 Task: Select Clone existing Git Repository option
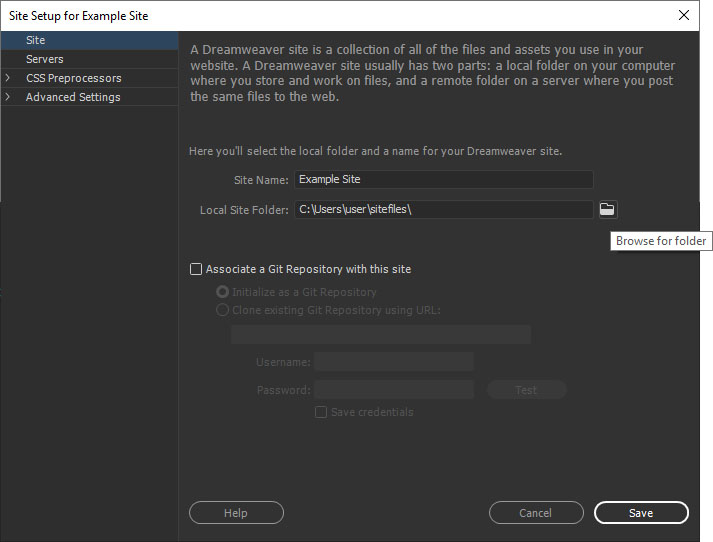pyautogui.click(x=222, y=310)
